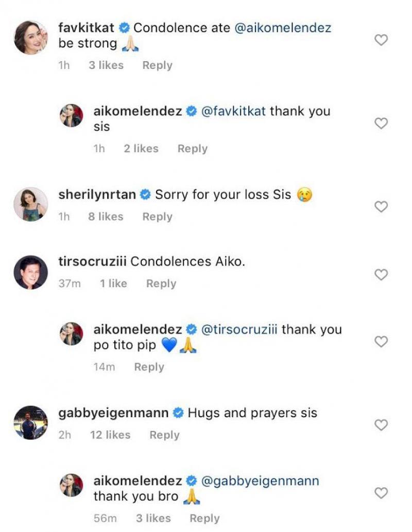
Task: Reply to tirsocruziii's comment
Action: coord(161,283)
